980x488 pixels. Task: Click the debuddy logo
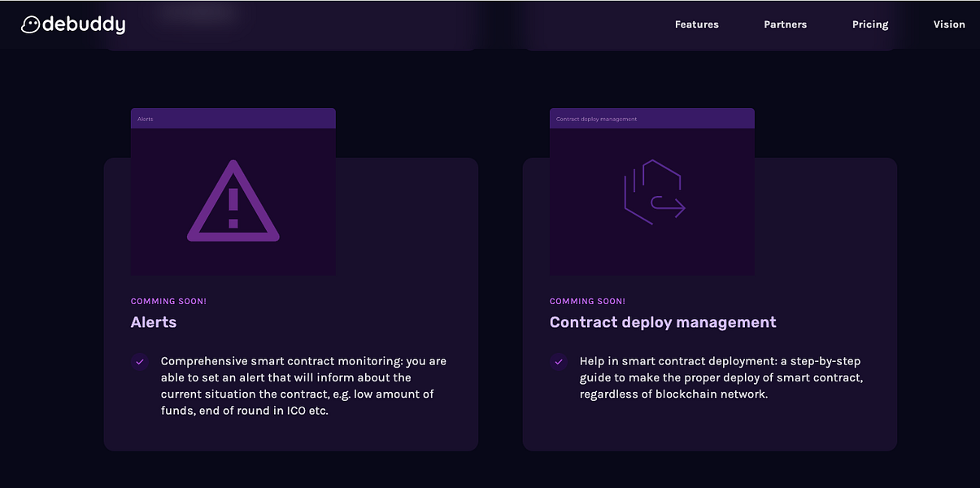point(73,25)
